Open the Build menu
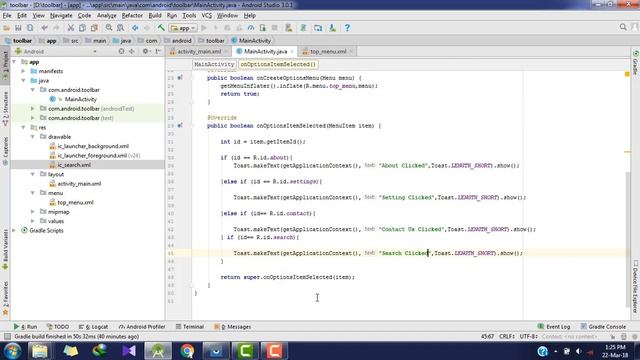640x360 pixels. (155, 16)
